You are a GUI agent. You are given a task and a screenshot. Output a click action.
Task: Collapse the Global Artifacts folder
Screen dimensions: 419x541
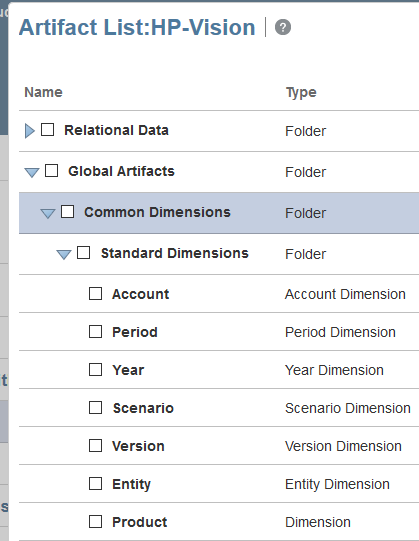(x=32, y=172)
